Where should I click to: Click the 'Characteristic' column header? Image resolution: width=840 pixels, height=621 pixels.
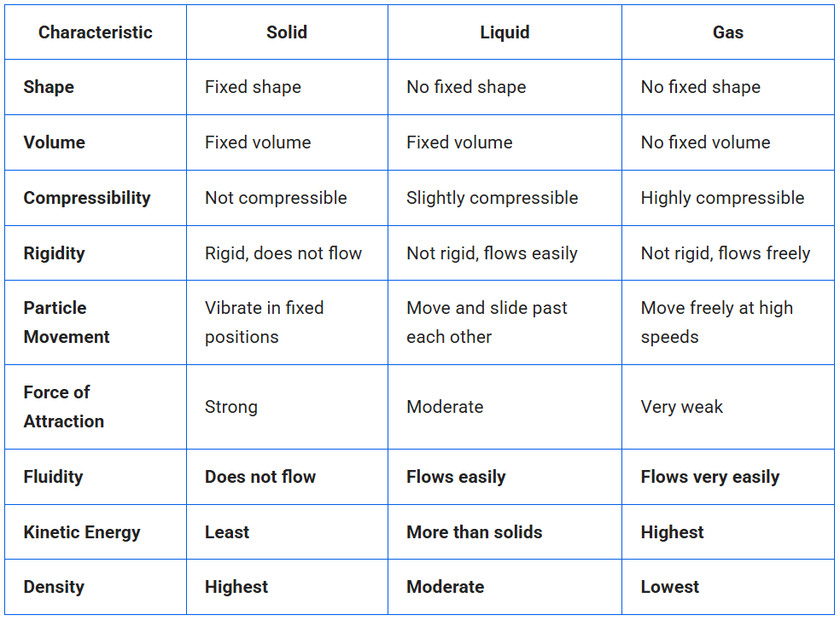pyautogui.click(x=96, y=32)
